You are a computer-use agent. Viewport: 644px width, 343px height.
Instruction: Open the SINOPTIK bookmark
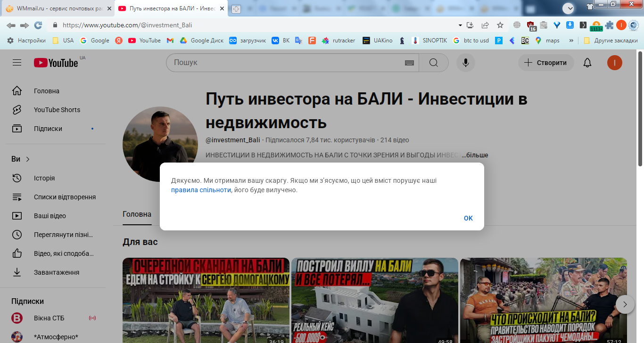[429, 41]
